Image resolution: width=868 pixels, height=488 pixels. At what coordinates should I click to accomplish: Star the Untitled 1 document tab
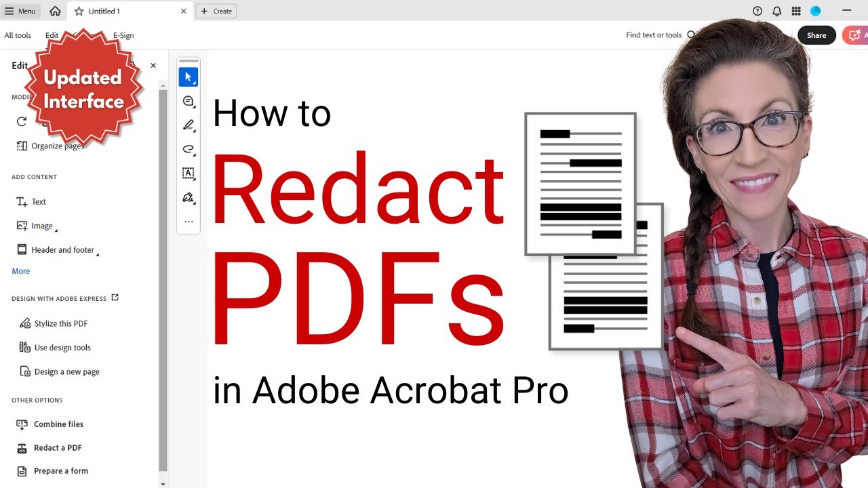(x=79, y=11)
